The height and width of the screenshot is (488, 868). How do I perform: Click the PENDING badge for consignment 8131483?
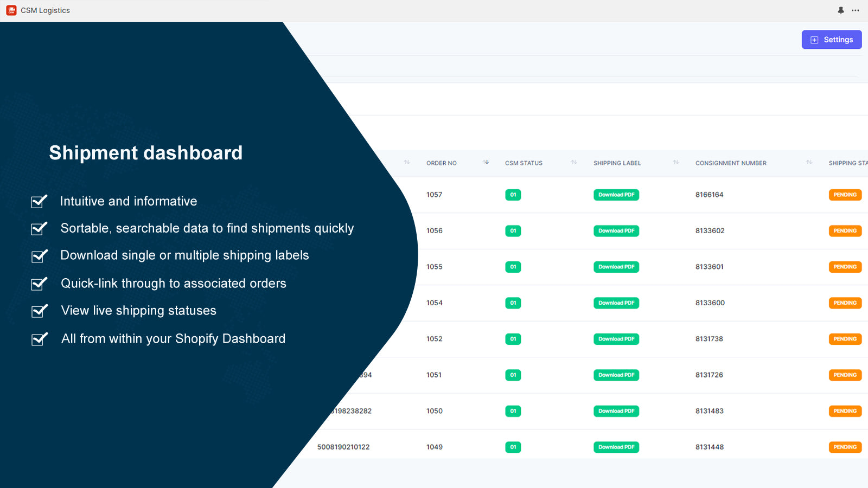click(x=845, y=411)
